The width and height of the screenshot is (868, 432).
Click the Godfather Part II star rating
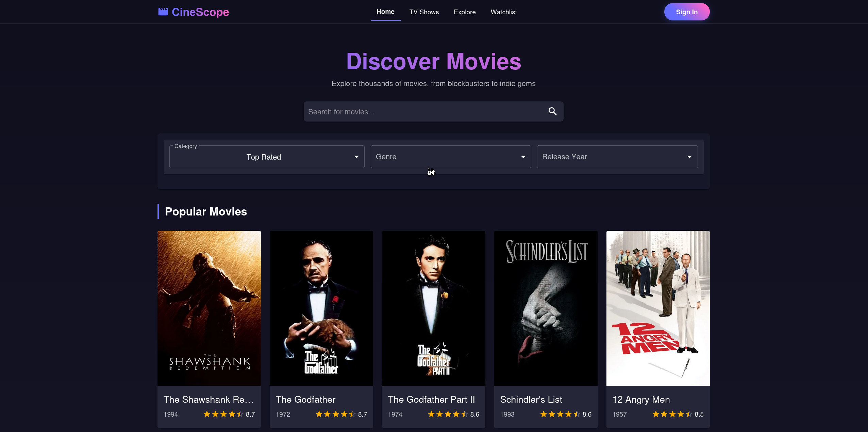448,414
